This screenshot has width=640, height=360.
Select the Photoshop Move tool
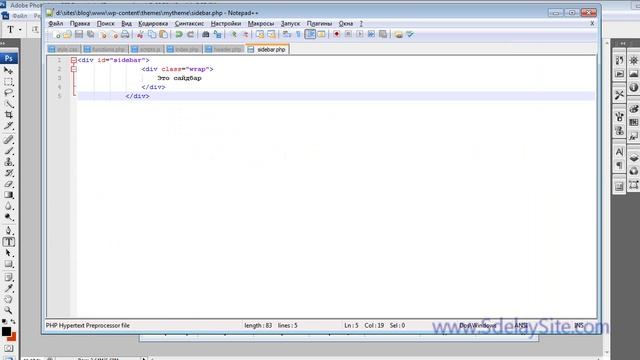8,71
